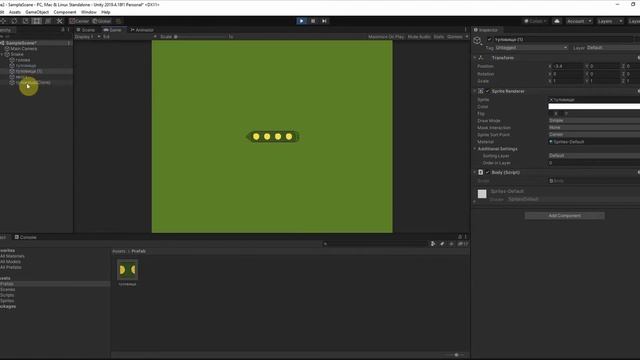Toggle Global/Local handle rotation button
640x360 pixels.
pos(102,21)
